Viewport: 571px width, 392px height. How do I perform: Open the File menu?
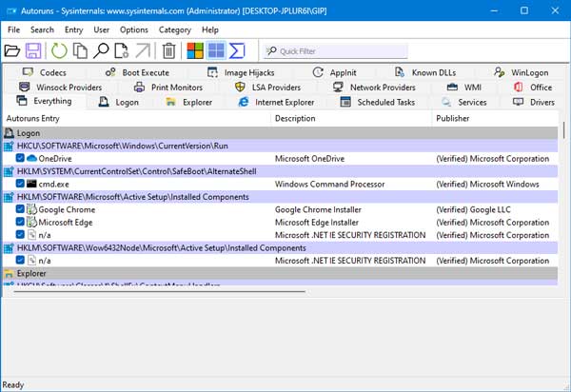click(14, 29)
